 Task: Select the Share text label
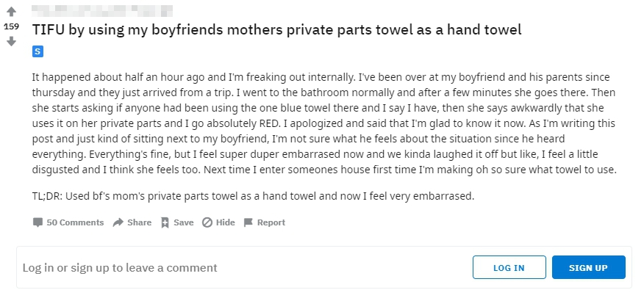(139, 222)
